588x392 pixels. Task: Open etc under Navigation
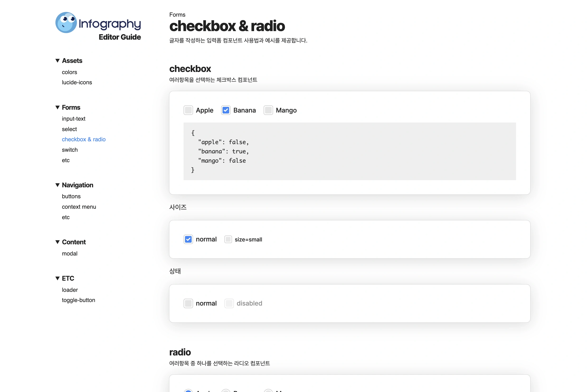(x=66, y=217)
